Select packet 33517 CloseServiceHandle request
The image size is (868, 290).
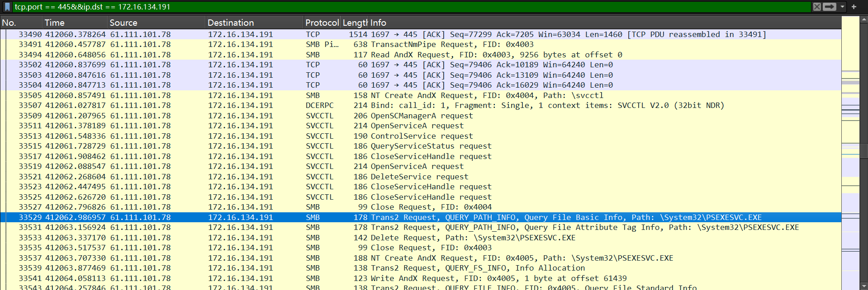tap(421, 156)
